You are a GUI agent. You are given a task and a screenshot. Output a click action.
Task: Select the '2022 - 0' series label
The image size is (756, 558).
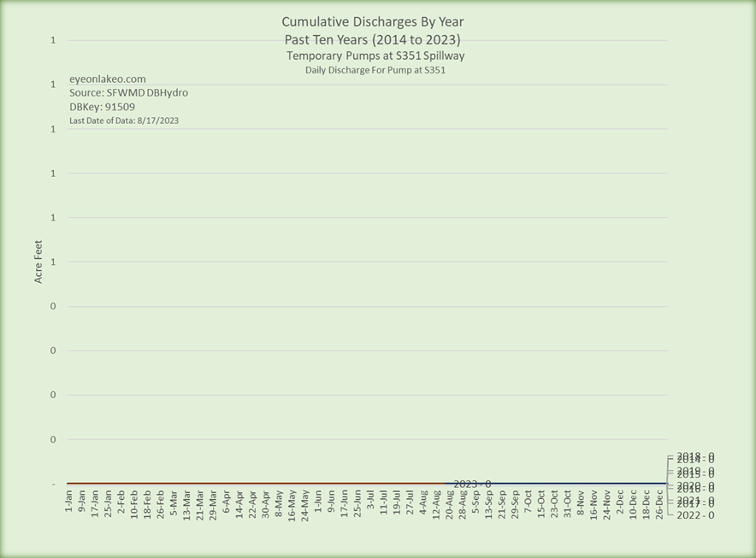point(694,514)
